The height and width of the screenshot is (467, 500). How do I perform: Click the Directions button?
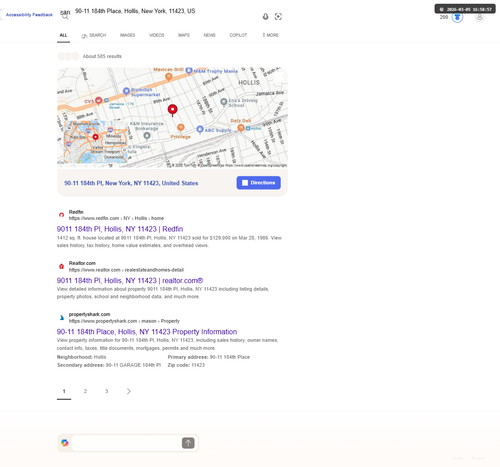[259, 183]
